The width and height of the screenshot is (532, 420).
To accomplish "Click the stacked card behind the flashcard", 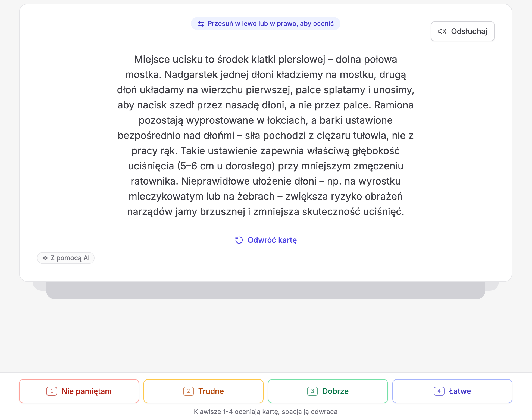I will pos(266,290).
